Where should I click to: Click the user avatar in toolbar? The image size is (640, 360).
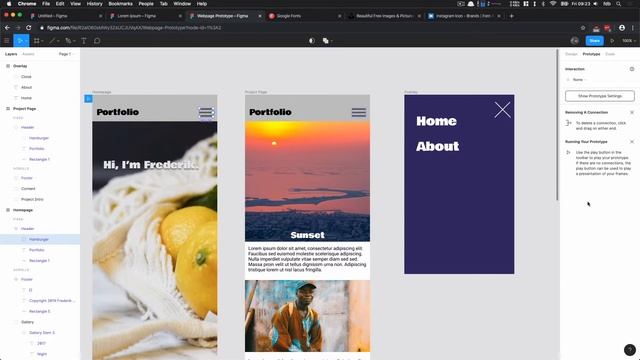[575, 41]
